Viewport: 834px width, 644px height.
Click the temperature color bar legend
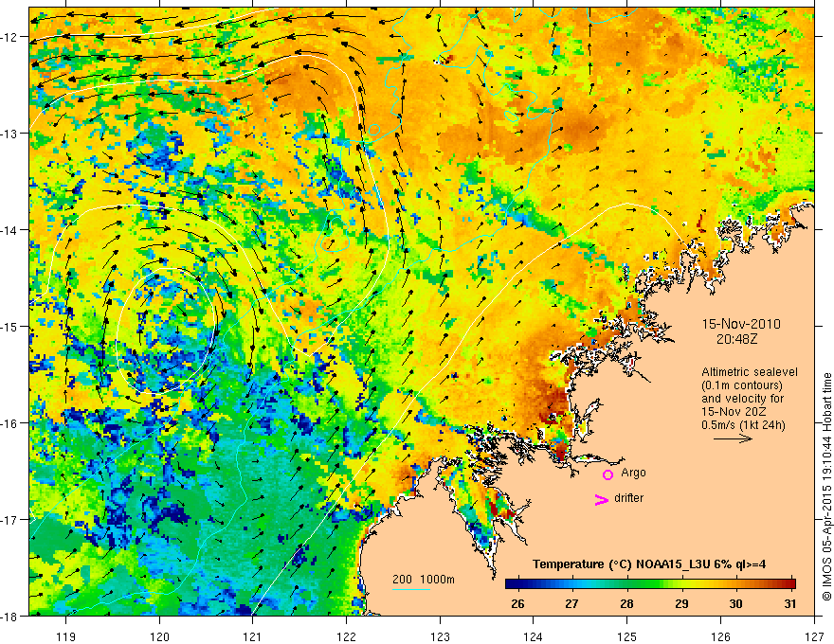[650, 584]
